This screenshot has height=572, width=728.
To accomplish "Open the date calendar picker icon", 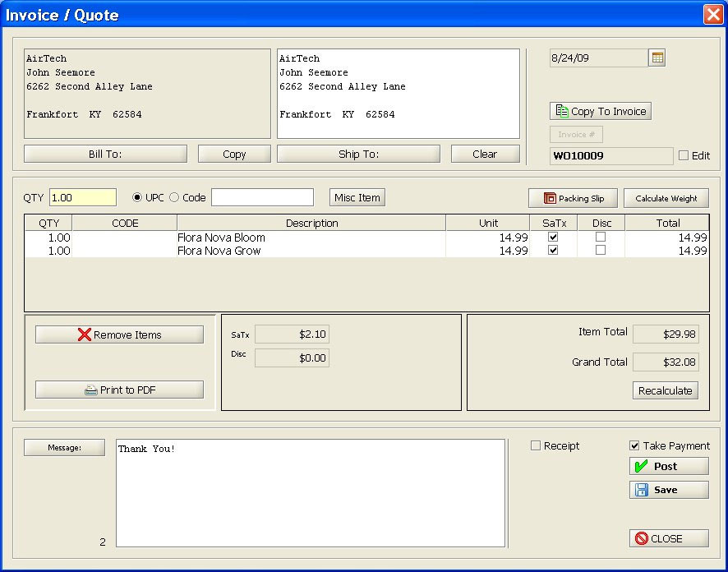I will click(x=657, y=58).
